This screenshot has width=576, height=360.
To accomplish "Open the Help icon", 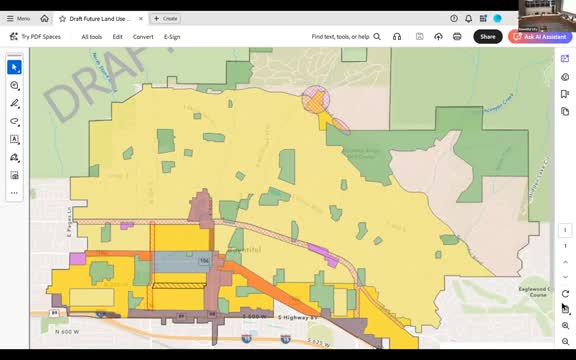I will tap(454, 18).
